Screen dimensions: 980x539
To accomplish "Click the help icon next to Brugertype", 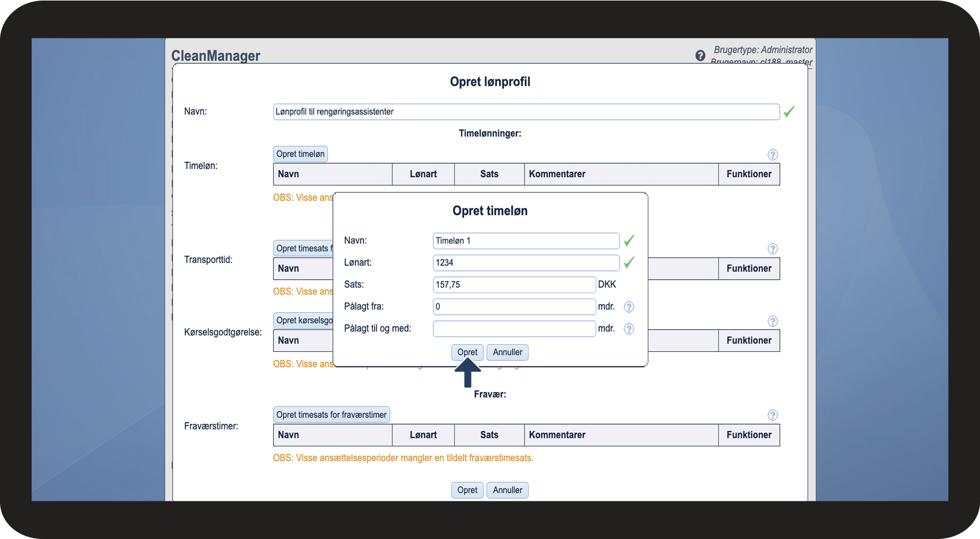I will click(x=700, y=56).
